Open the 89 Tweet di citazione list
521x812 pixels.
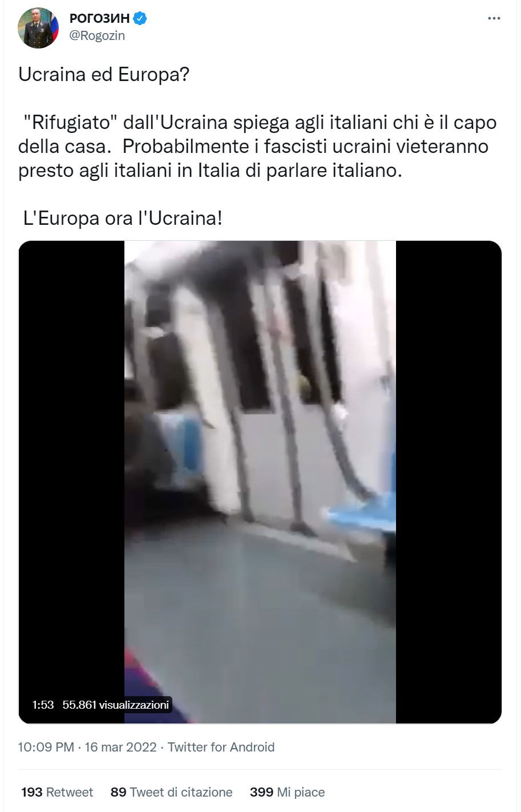(172, 792)
